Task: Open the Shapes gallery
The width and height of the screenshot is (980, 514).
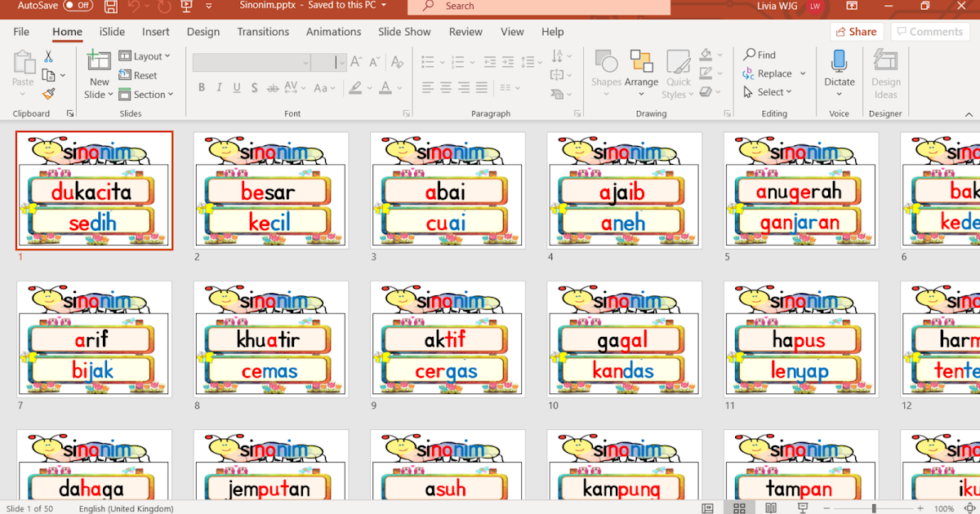Action: click(x=606, y=73)
